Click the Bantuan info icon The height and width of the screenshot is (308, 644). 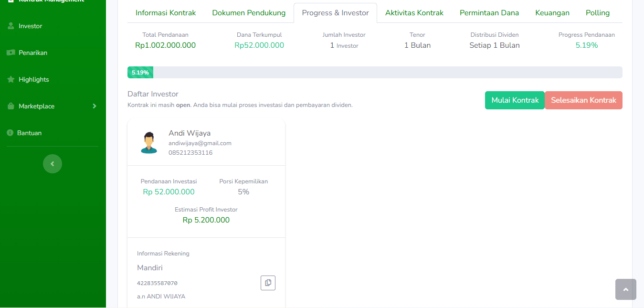(10, 133)
